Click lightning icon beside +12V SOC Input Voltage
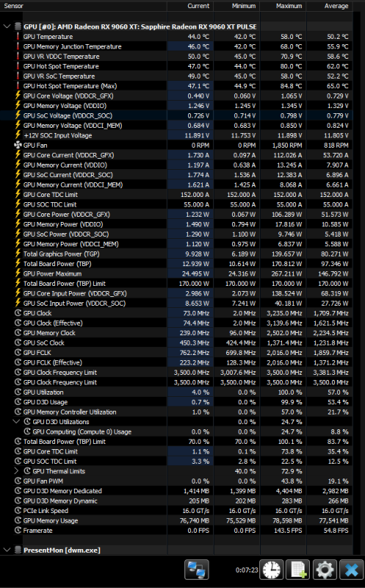Viewport: 365px width, 588px height. (18, 135)
